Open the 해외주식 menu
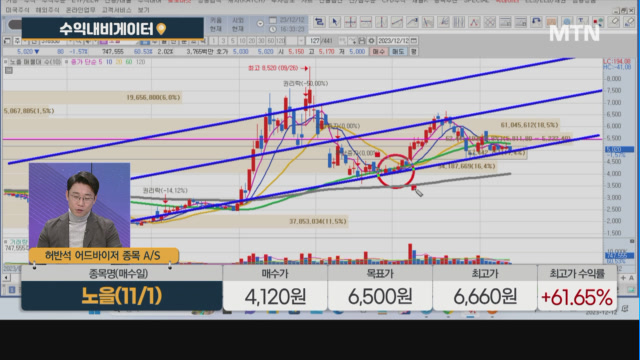 (47, 10)
